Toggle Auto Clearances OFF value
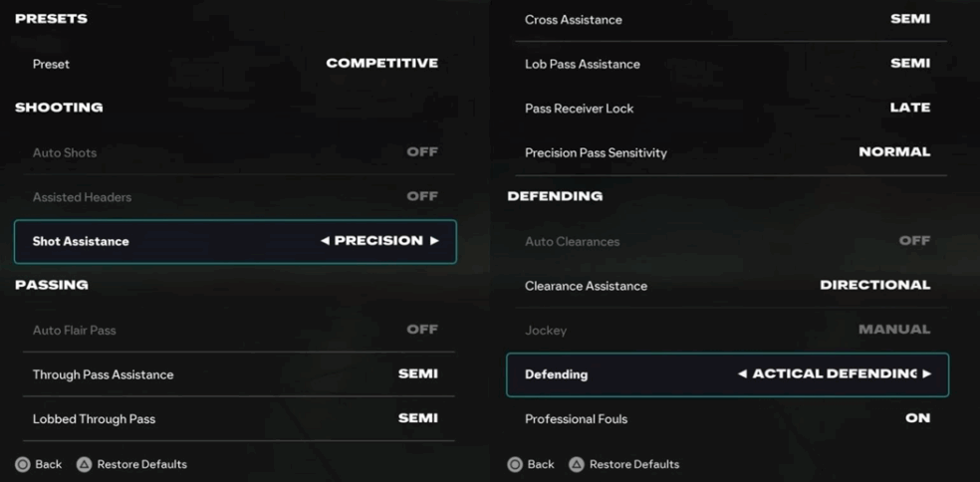Image resolution: width=980 pixels, height=482 pixels. click(914, 241)
